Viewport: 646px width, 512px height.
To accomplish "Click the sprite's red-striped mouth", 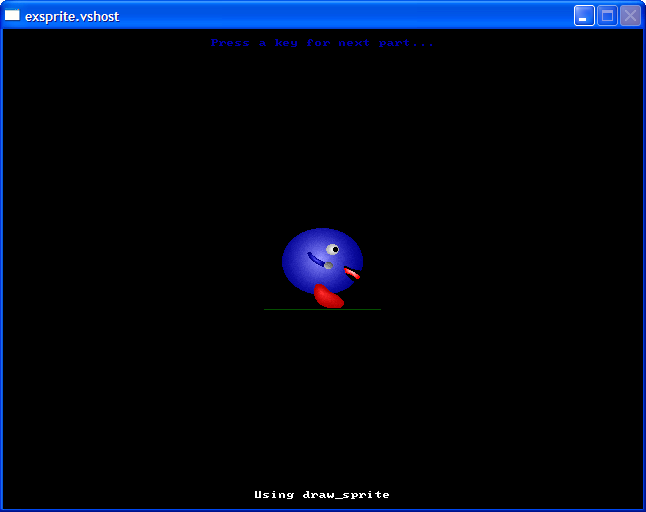I will point(352,272).
